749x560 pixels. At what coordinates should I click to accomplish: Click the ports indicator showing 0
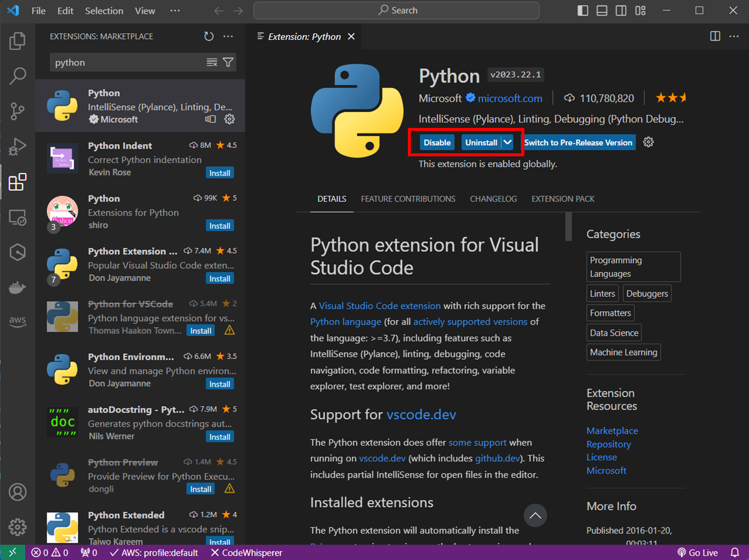[89, 553]
